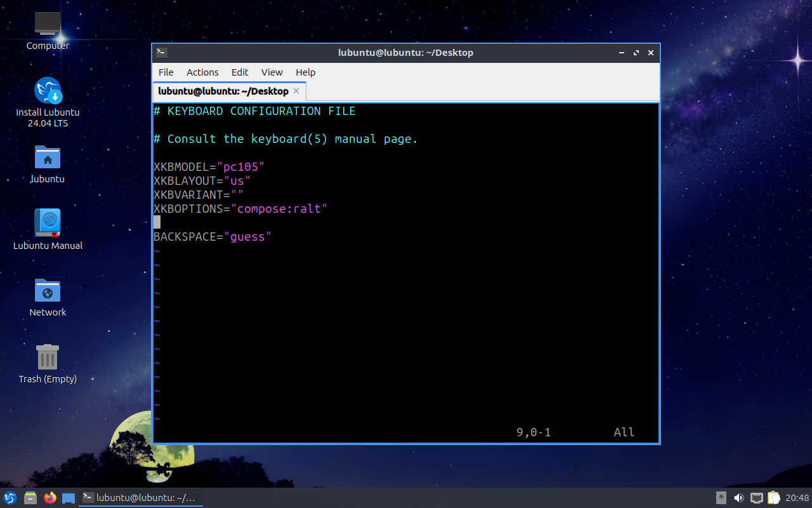812x508 pixels.
Task: Open the Lubuntu start menu
Action: (x=10, y=498)
